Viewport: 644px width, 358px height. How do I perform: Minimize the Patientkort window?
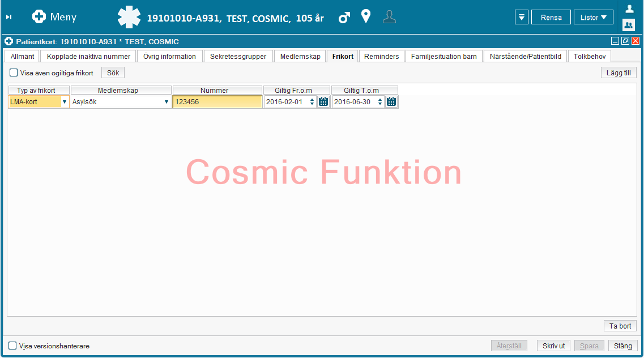(615, 41)
